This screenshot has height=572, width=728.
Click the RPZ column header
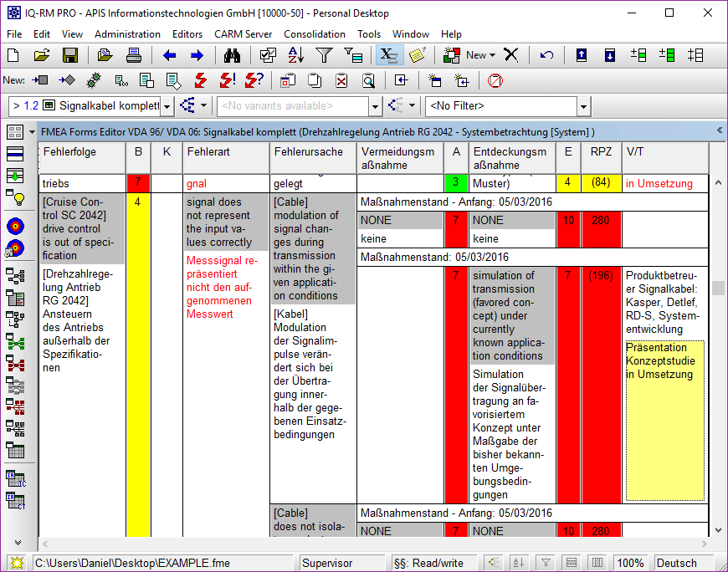(x=602, y=158)
